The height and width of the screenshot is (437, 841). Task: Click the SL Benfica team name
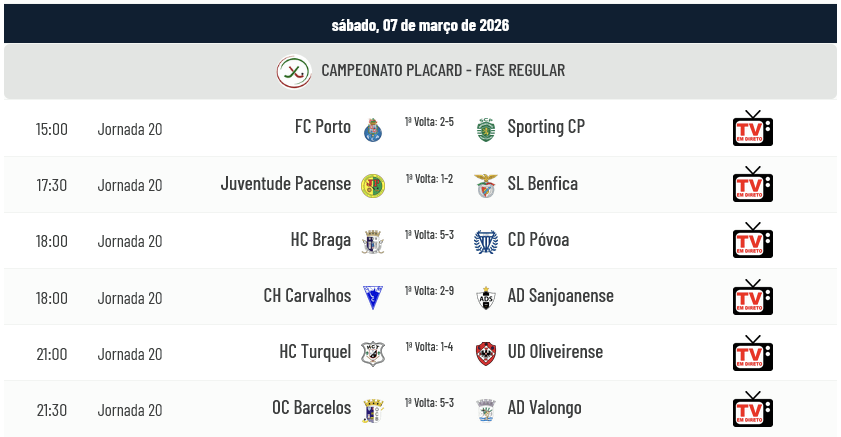coord(542,184)
